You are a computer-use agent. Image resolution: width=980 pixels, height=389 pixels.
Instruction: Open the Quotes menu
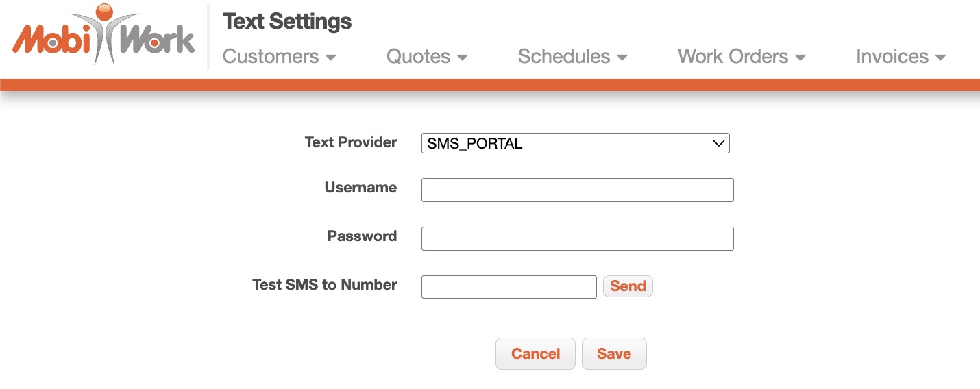tap(418, 57)
